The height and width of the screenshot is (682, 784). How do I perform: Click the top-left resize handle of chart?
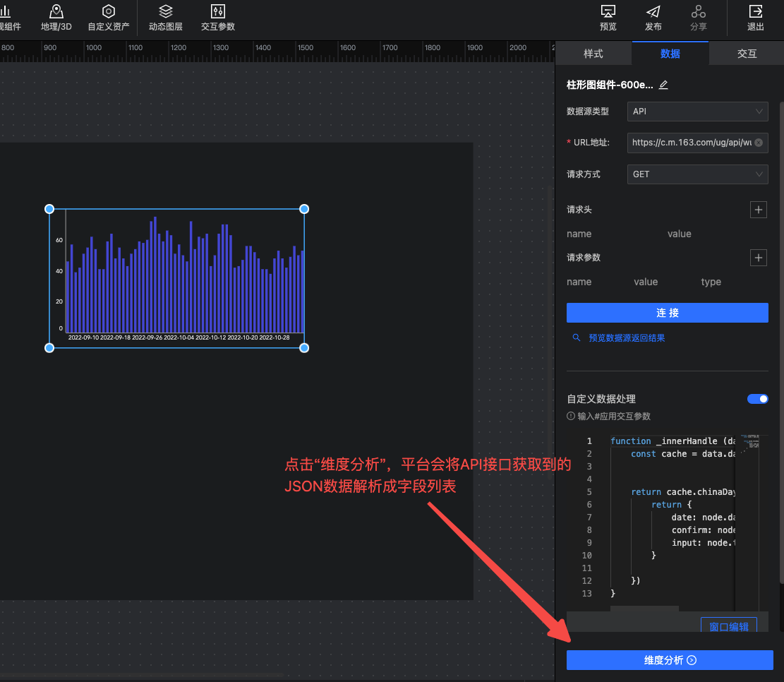(x=49, y=209)
